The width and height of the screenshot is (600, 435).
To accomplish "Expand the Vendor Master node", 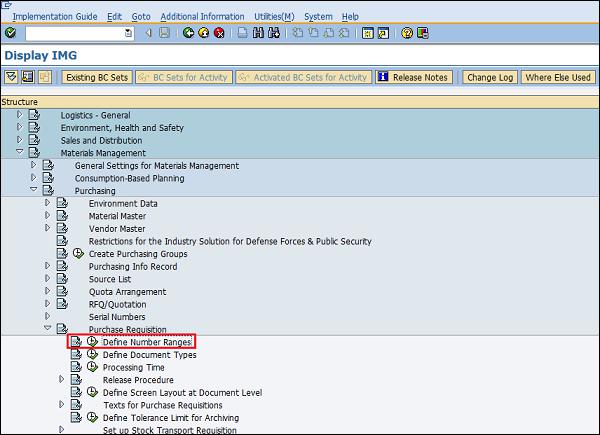I will [x=46, y=228].
